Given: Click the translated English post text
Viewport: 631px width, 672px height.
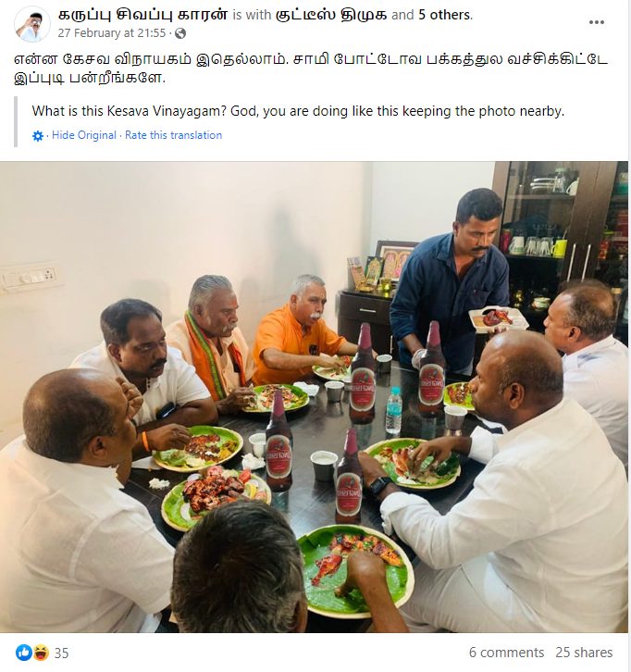Looking at the screenshot, I should click(x=298, y=111).
